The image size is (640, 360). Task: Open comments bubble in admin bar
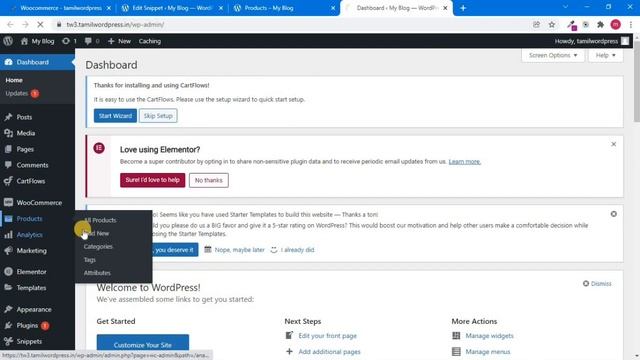pos(92,41)
